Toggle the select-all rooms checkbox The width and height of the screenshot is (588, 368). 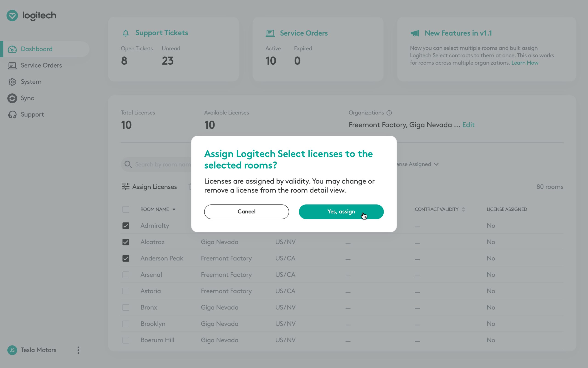126,209
